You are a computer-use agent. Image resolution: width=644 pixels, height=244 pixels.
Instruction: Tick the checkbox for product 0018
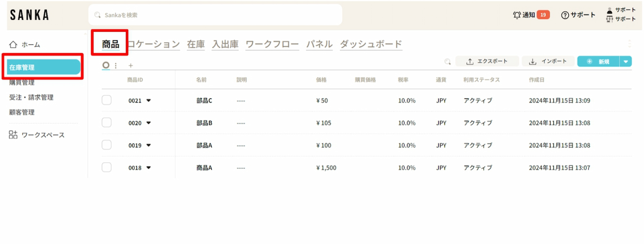[x=106, y=168]
